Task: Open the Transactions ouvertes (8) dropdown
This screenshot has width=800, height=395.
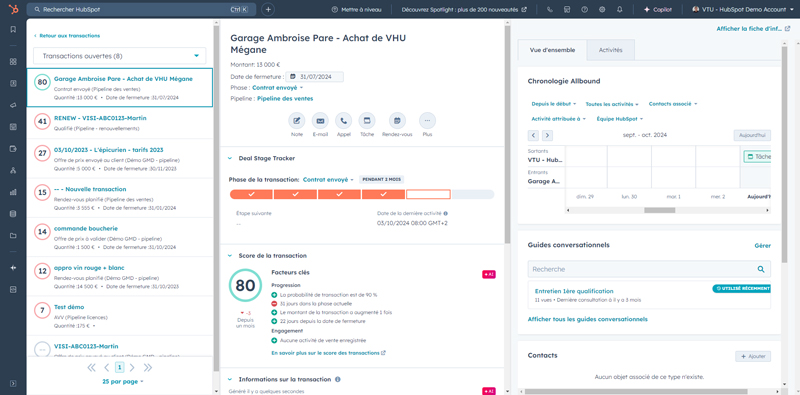Action: 119,56
